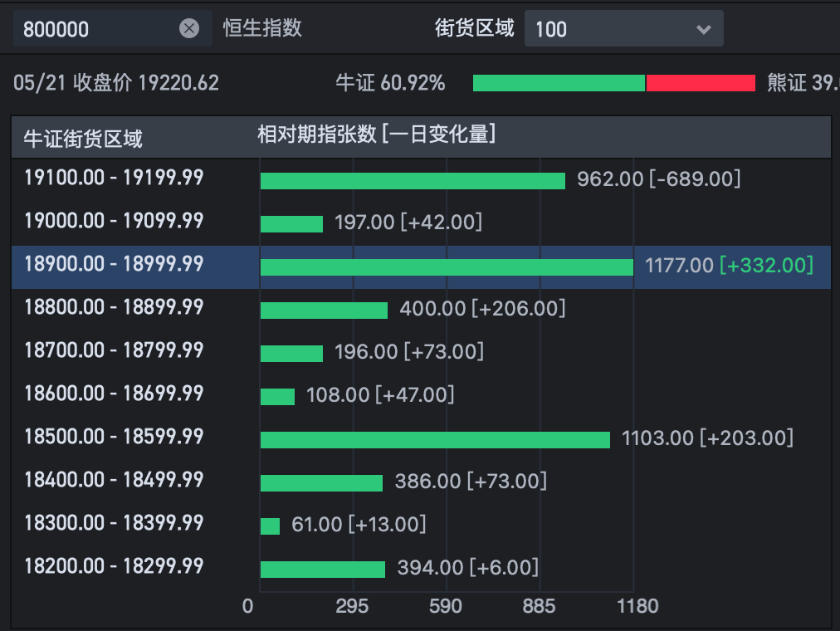Screen dimensions: 840x631
Task: Select the 18200.00 - 18299.99 row
Action: pos(114,566)
